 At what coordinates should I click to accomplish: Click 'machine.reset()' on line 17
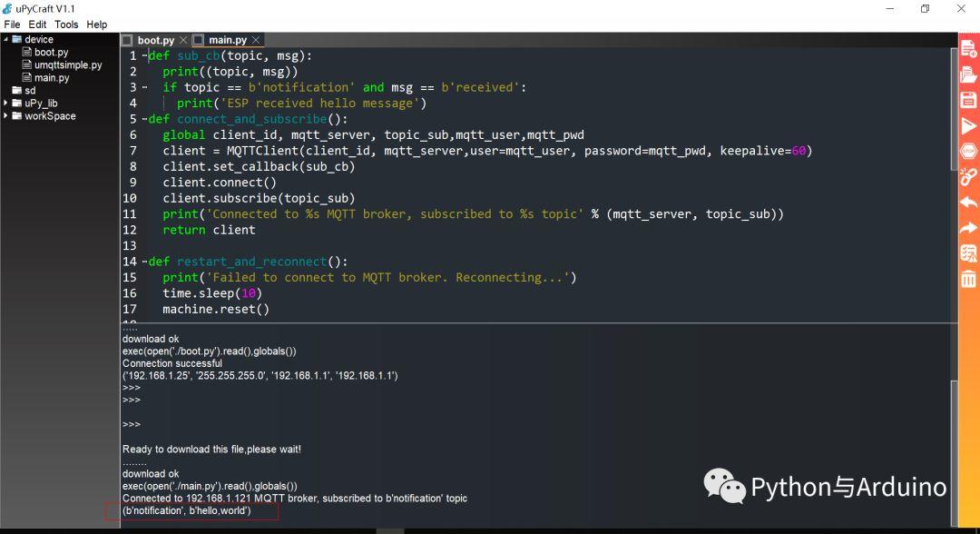pos(216,309)
